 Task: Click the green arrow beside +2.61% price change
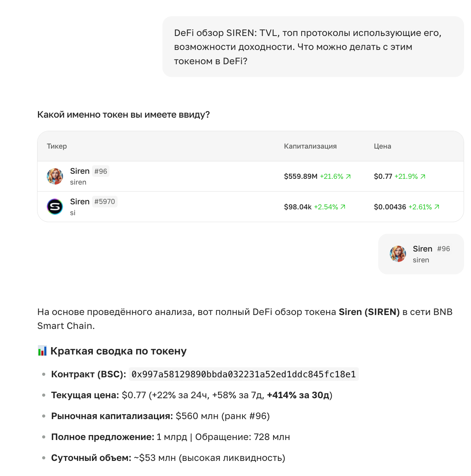pos(437,207)
